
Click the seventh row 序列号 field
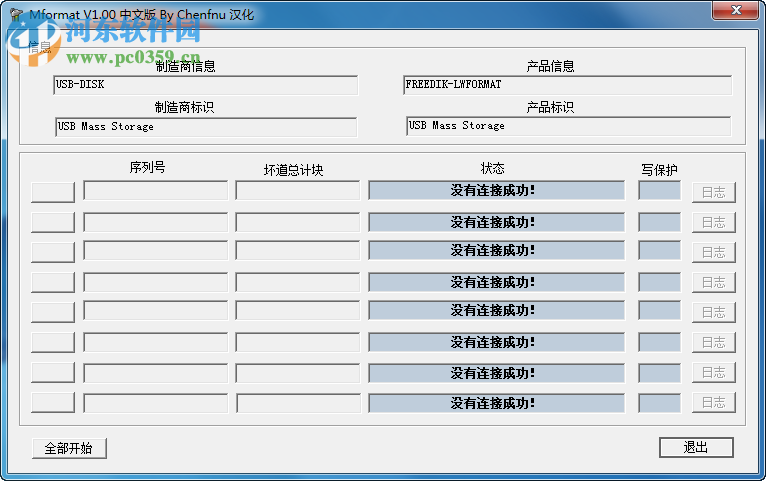pos(155,373)
